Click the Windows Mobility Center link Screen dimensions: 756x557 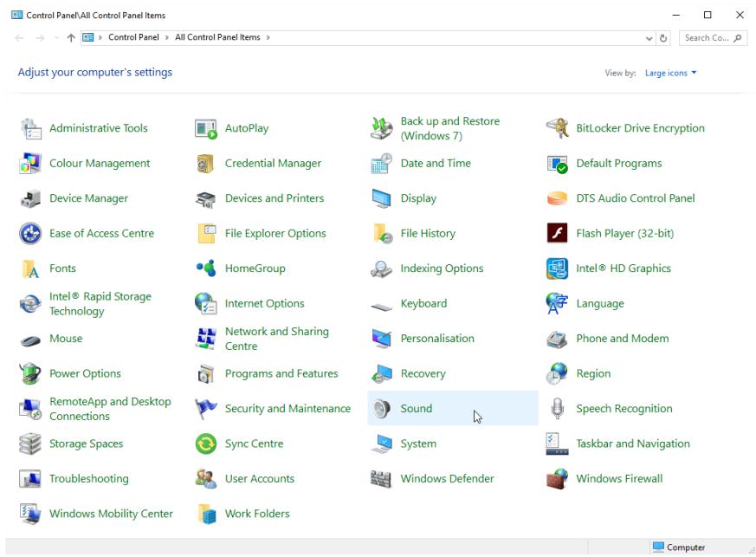point(112,514)
